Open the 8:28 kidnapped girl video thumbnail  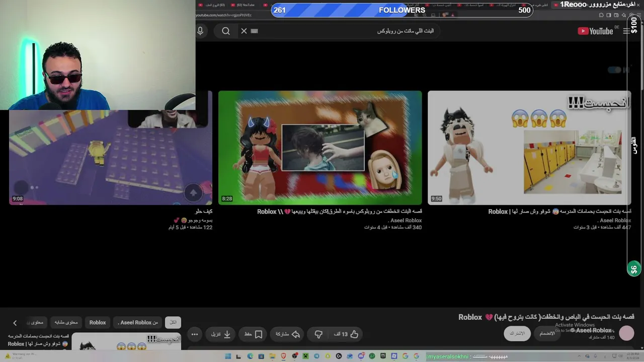click(x=320, y=148)
